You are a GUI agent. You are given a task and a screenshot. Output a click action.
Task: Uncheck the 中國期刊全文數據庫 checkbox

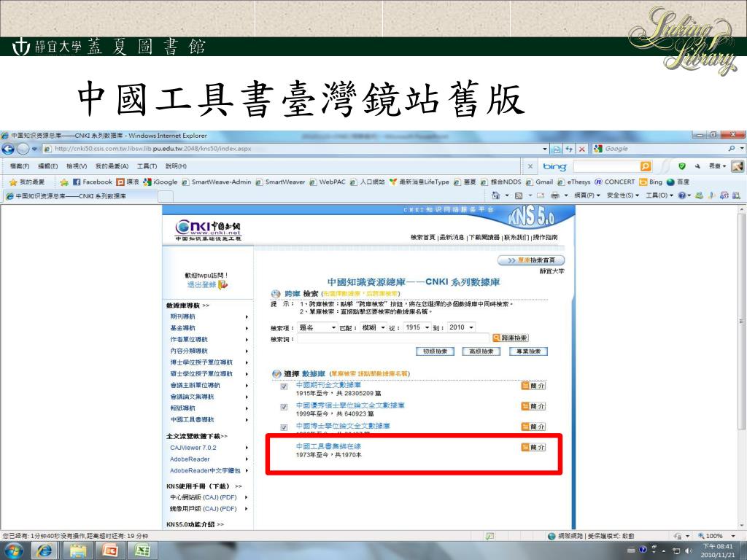[284, 386]
